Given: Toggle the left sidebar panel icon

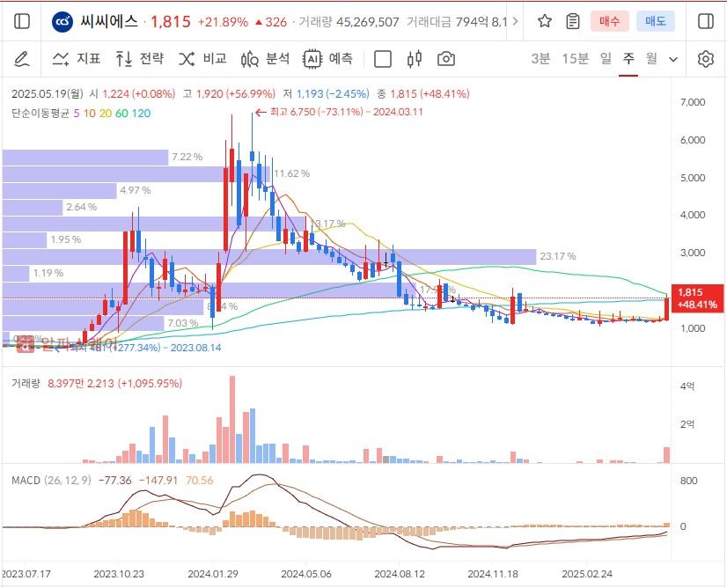Looking at the screenshot, I should click(x=22, y=21).
